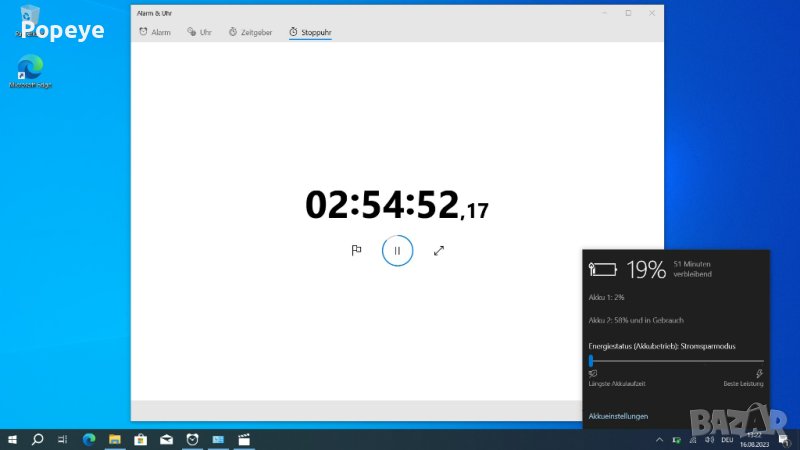The height and width of the screenshot is (450, 800).
Task: Open Task View from taskbar
Action: 62,439
